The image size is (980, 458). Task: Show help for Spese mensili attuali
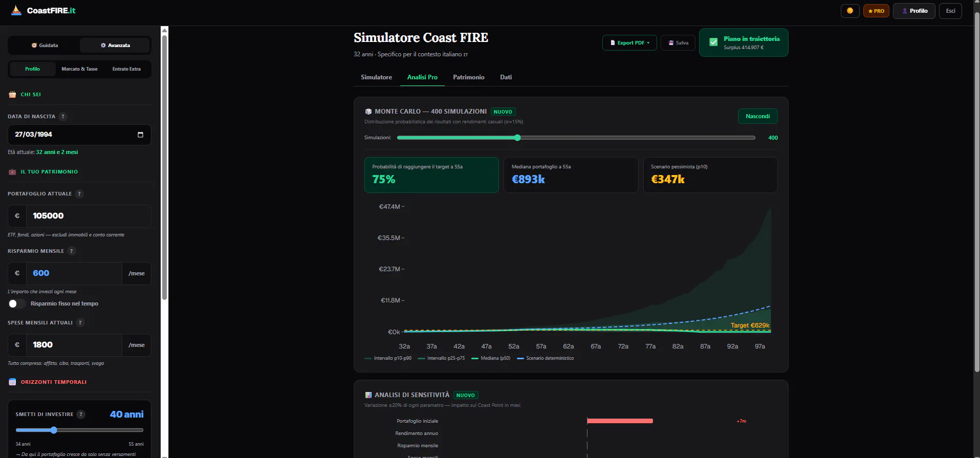coord(80,323)
